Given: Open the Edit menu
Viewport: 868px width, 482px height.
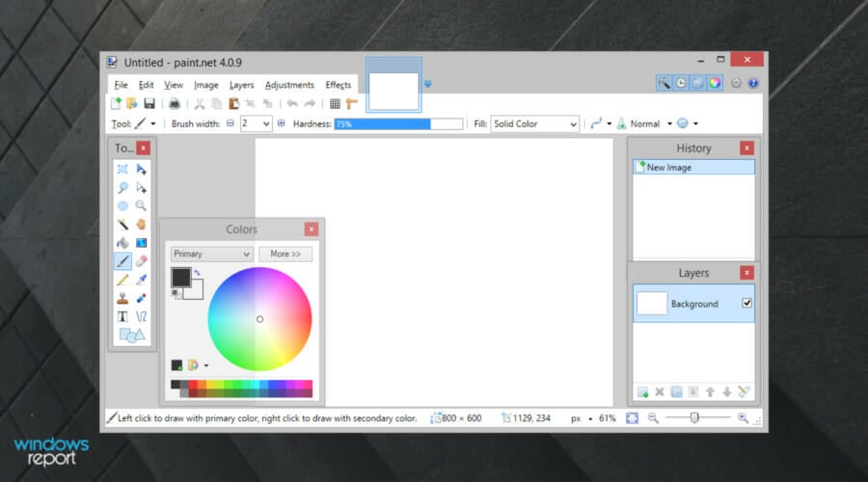Looking at the screenshot, I should 147,85.
